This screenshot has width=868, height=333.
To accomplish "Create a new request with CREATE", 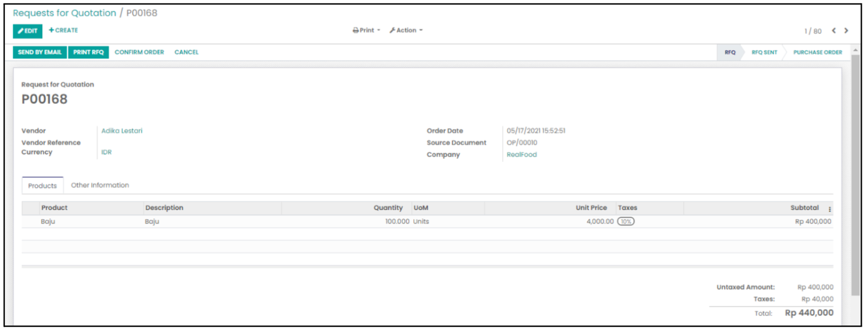I will [63, 31].
